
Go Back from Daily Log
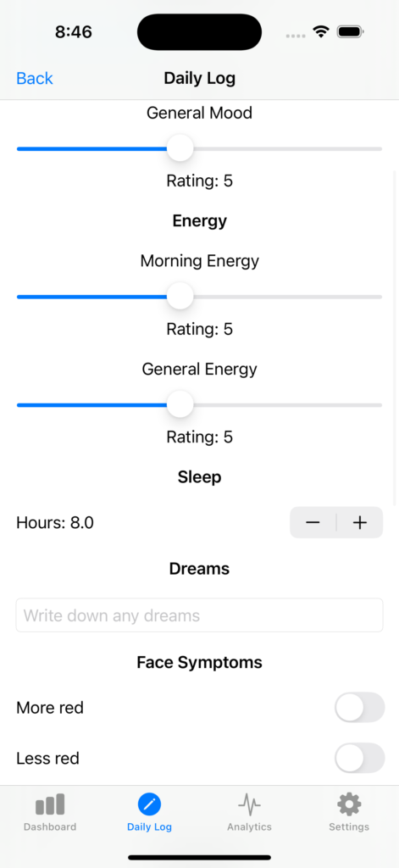[35, 79]
